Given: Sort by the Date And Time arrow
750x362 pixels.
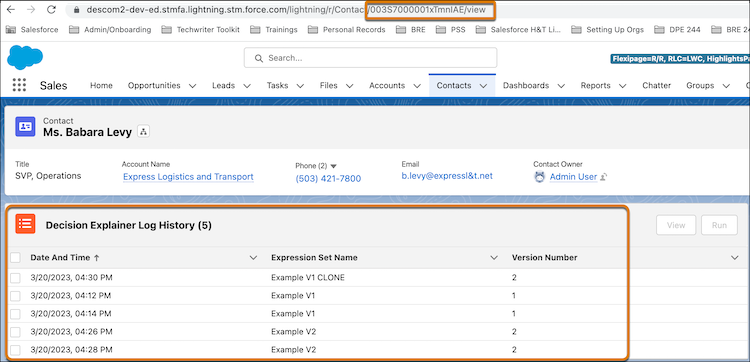Looking at the screenshot, I should [97, 258].
